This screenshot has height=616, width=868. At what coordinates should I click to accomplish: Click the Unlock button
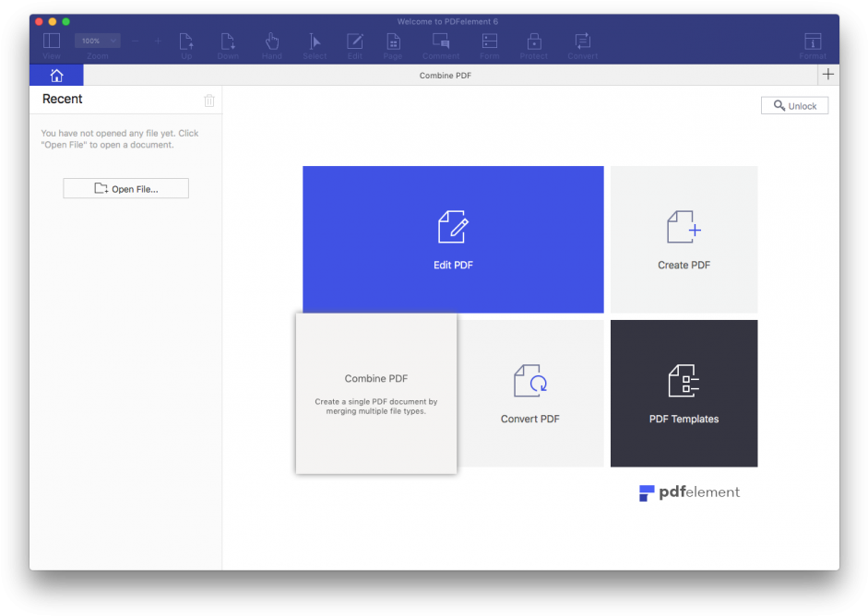pos(794,105)
